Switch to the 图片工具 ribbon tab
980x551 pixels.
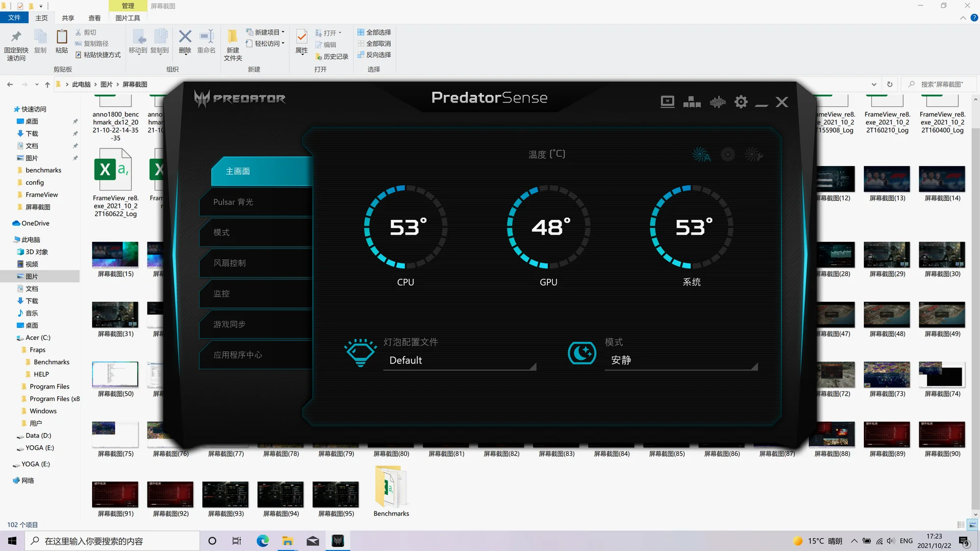(128, 18)
